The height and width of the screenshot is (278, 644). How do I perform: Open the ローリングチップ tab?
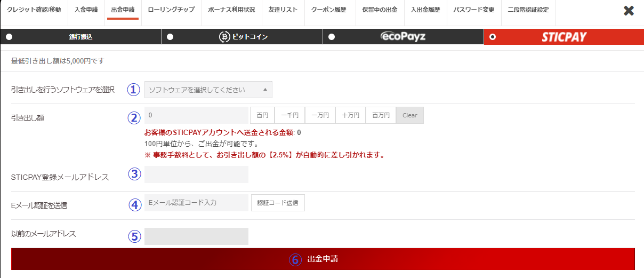[x=171, y=10]
